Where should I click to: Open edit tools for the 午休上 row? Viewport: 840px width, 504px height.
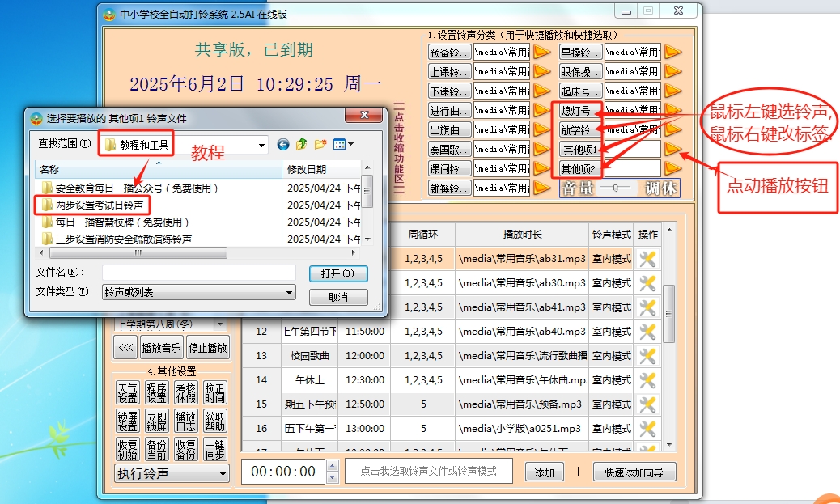click(x=647, y=379)
